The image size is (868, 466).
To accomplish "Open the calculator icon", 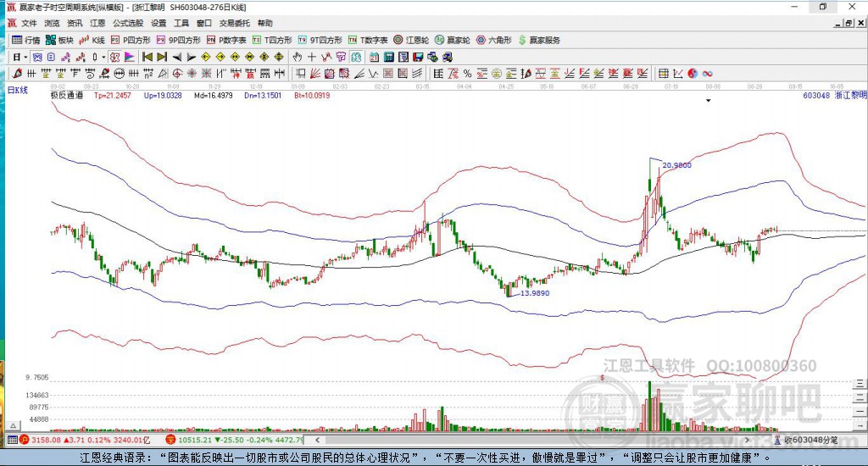I will pos(389,57).
